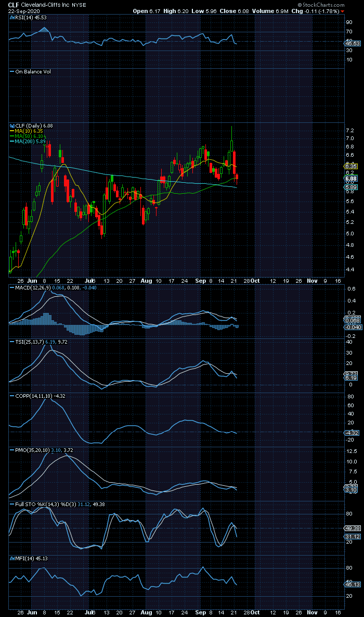Screen dimensions: 364x617
Task: Click the yellow line marker for MA(10)
Action: pyautogui.click(x=12, y=131)
